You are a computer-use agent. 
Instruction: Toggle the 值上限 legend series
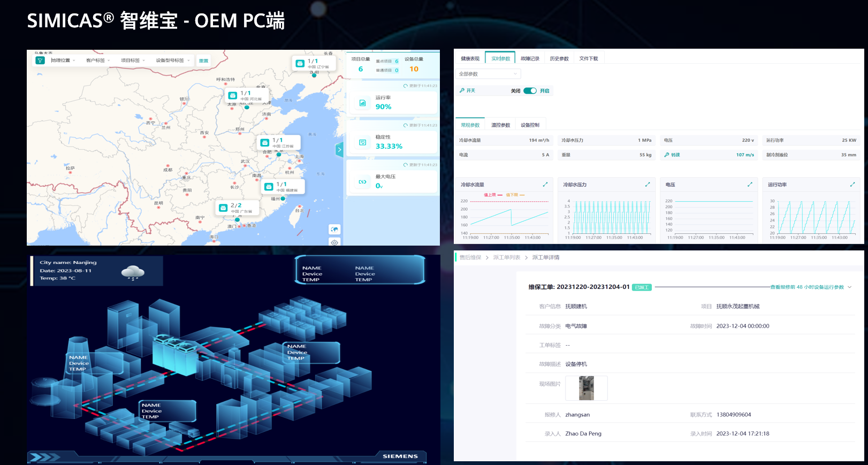[x=493, y=195]
